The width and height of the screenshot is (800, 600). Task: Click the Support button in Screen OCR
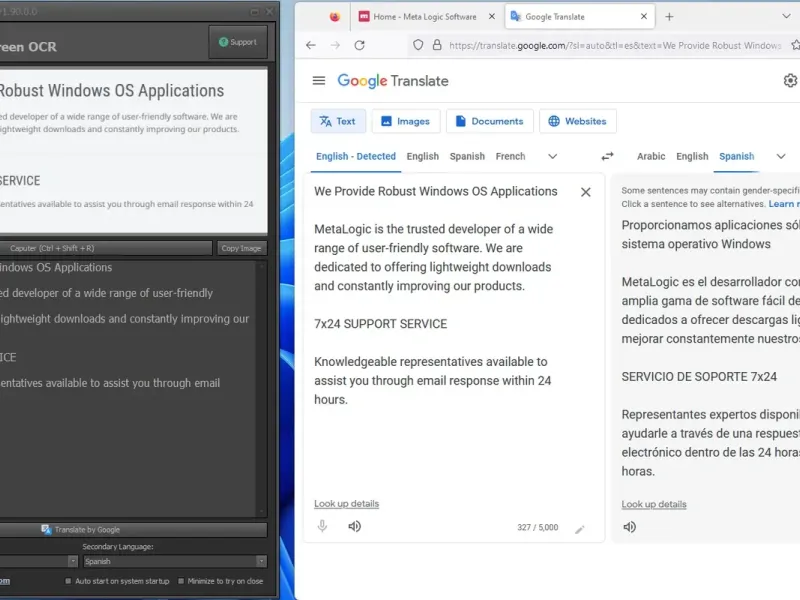click(x=238, y=42)
